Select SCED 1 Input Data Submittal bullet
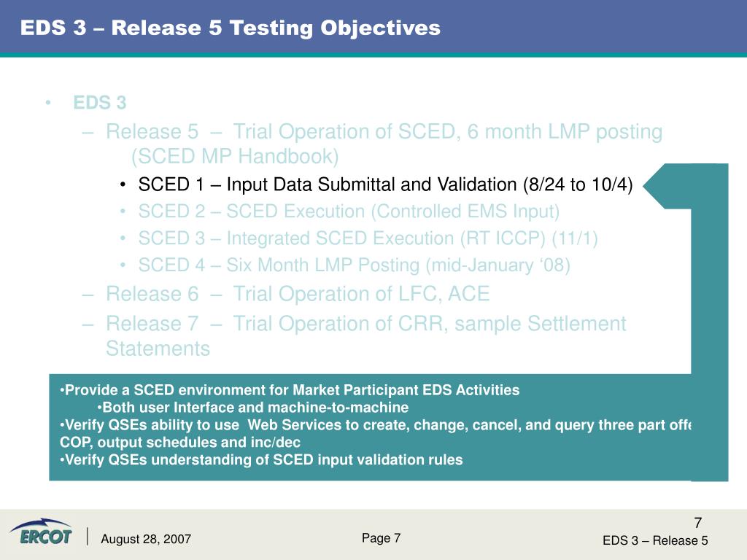 coord(385,184)
